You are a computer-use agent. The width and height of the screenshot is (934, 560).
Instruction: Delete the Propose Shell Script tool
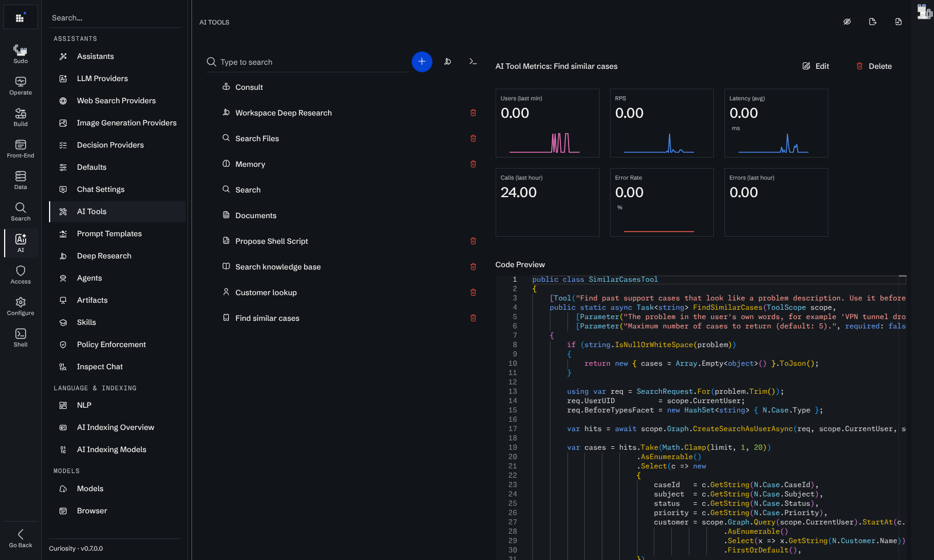pos(473,241)
